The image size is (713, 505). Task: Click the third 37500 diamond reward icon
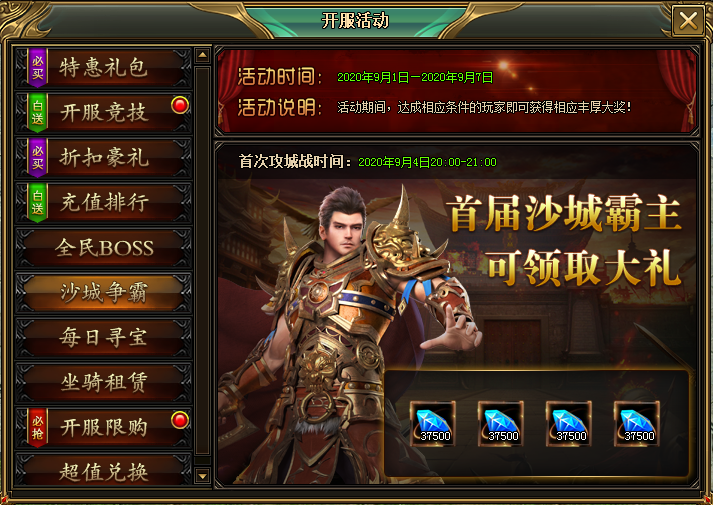click(x=568, y=423)
